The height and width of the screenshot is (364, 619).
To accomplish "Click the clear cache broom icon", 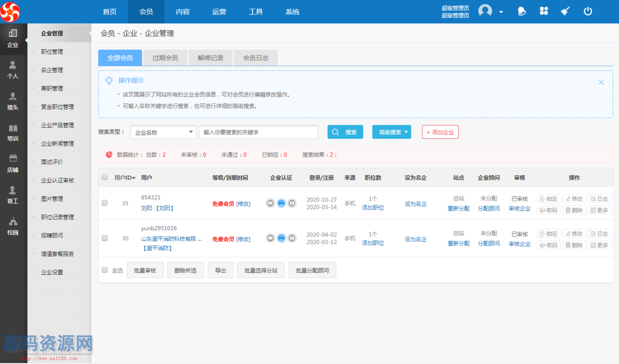I will pos(565,11).
